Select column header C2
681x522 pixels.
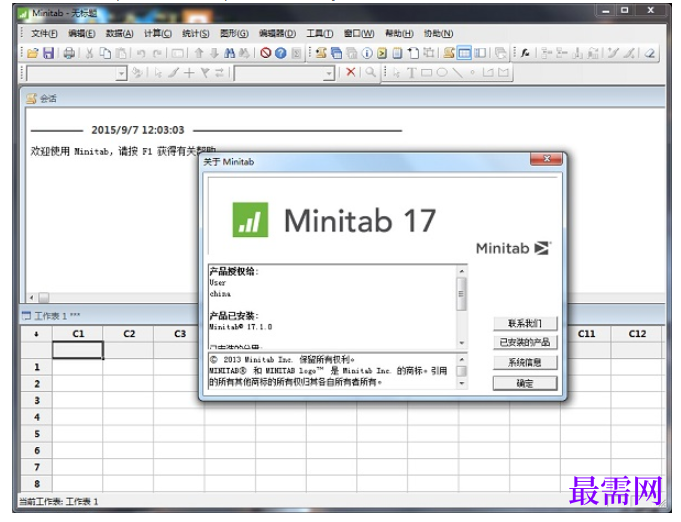[129, 334]
